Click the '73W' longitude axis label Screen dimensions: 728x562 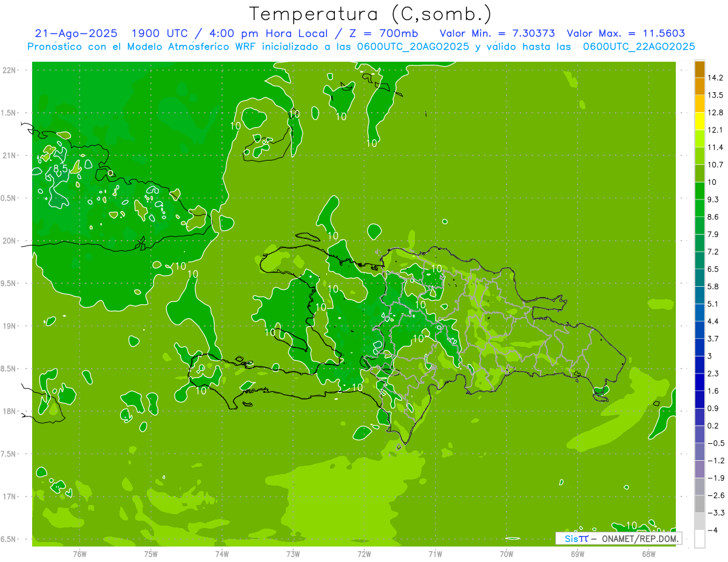(293, 554)
